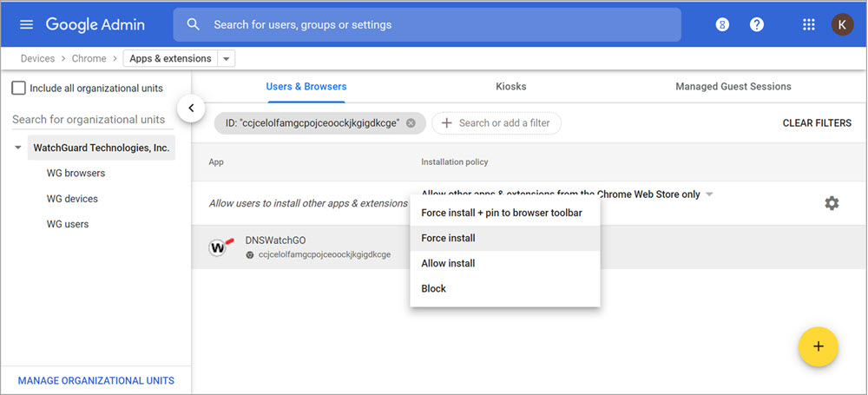Image resolution: width=868 pixels, height=395 pixels.
Task: Click CLEAR FILTERS button
Action: 817,123
